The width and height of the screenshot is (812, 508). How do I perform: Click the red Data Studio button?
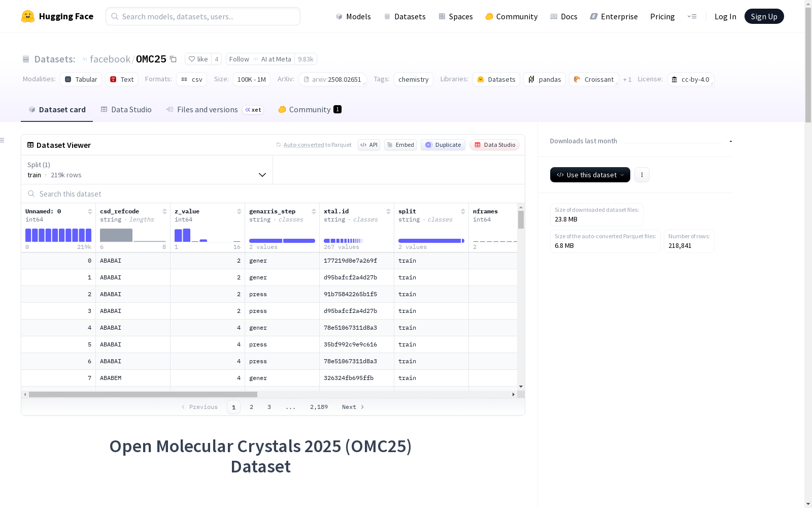495,145
